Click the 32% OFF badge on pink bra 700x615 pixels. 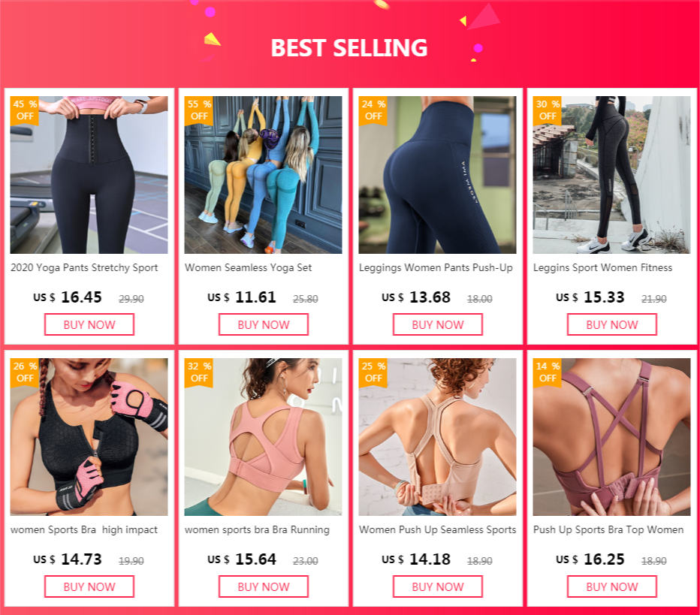coord(199,372)
